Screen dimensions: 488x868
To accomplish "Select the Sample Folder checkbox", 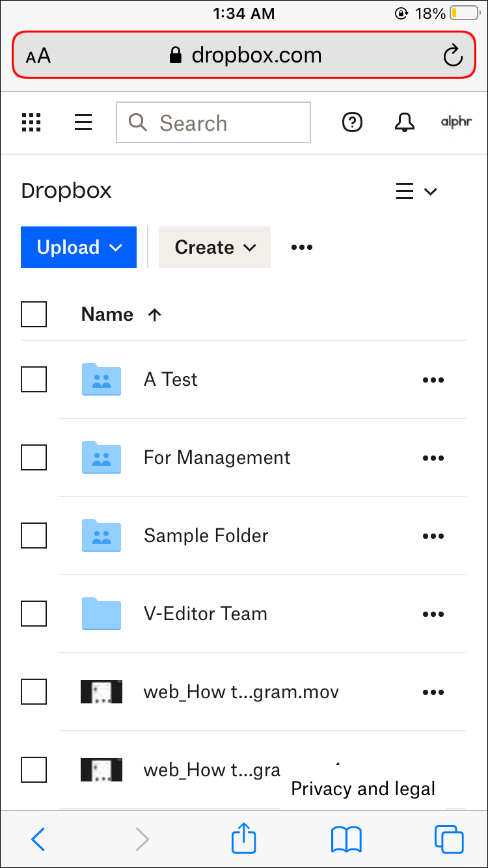I will pyautogui.click(x=34, y=536).
